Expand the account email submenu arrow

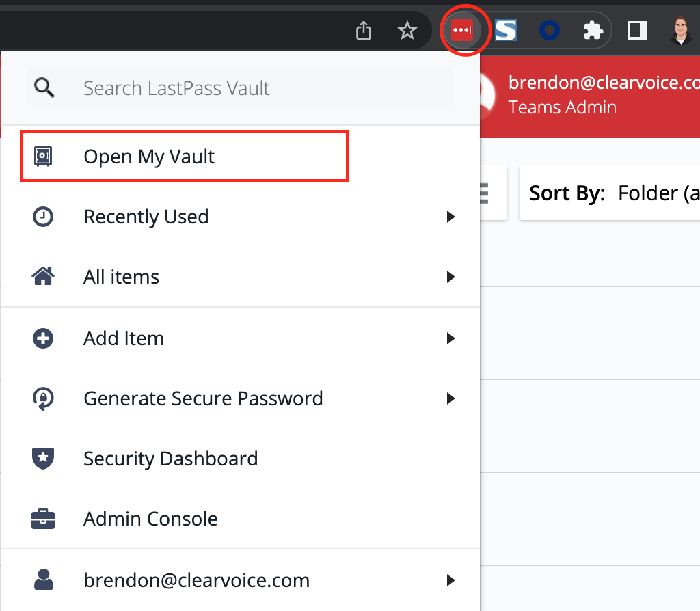(451, 580)
